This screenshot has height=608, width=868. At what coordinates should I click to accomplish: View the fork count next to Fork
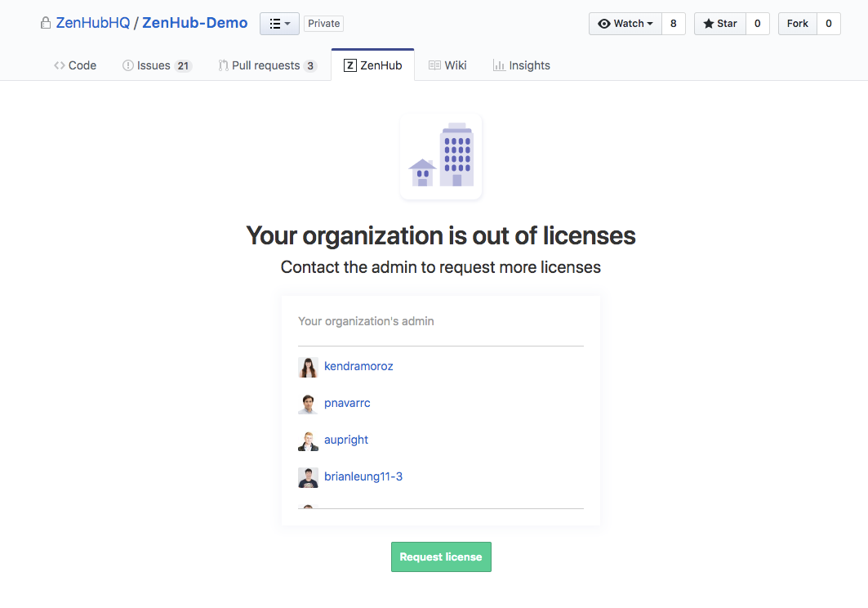[828, 24]
